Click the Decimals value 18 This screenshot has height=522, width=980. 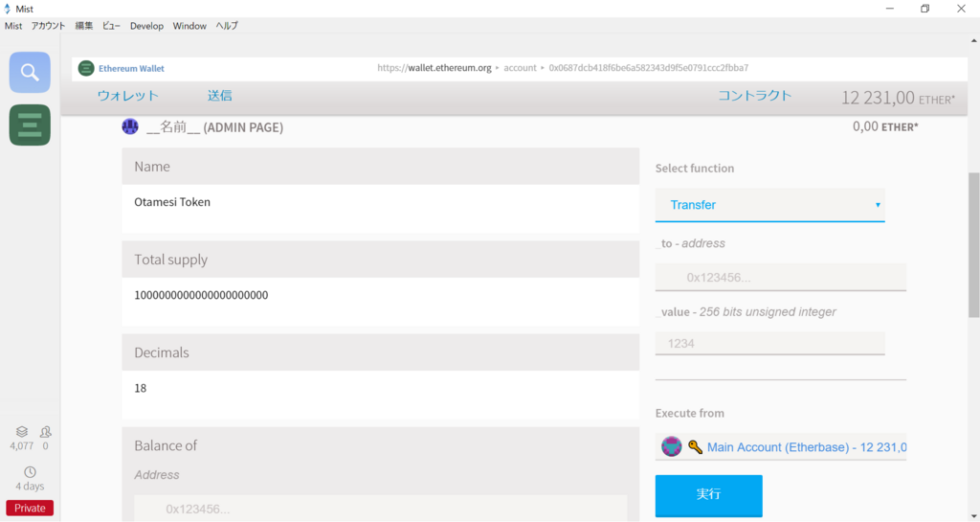click(140, 388)
